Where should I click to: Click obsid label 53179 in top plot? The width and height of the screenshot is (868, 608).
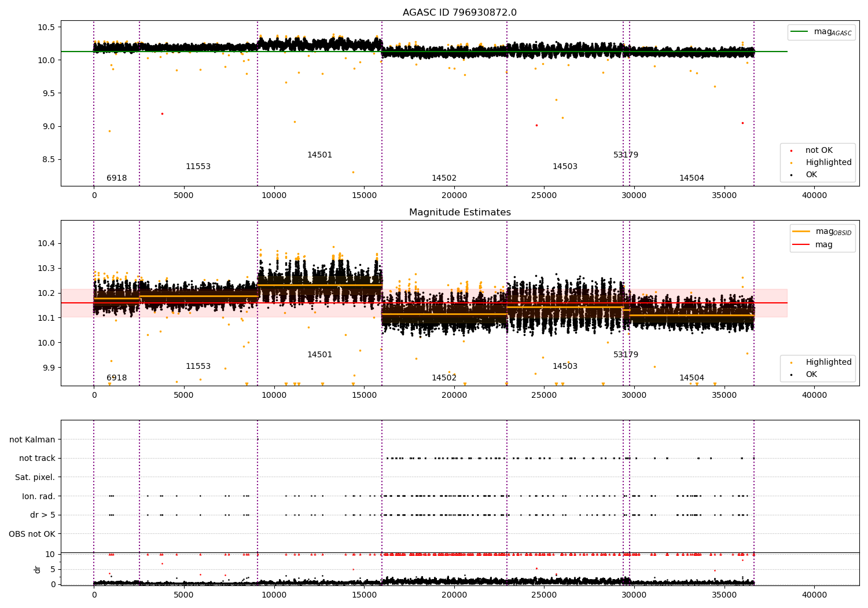coord(626,155)
